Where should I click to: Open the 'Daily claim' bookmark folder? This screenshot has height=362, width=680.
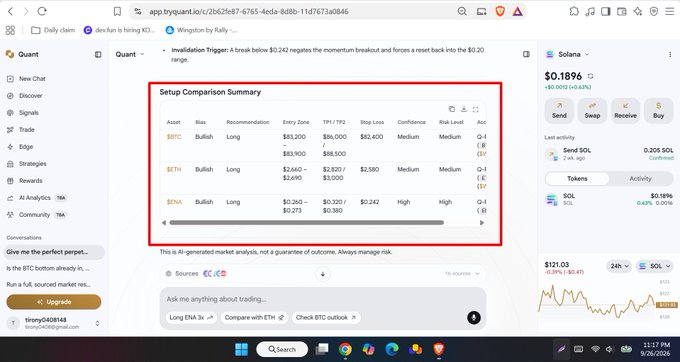[x=53, y=30]
